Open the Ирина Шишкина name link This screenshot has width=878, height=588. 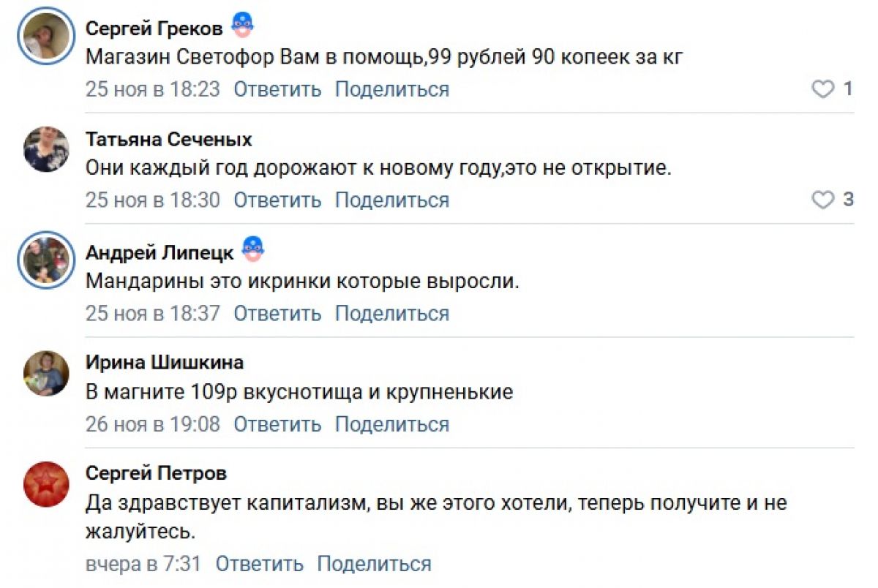(165, 362)
